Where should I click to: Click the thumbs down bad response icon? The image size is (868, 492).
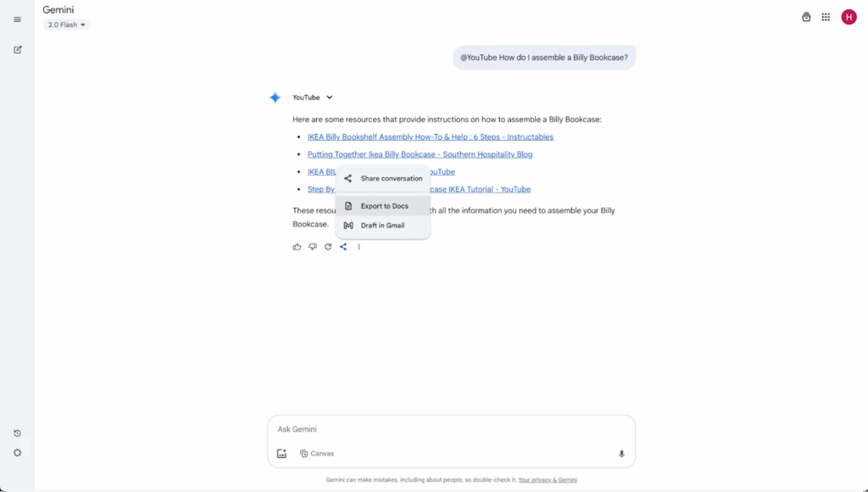313,247
